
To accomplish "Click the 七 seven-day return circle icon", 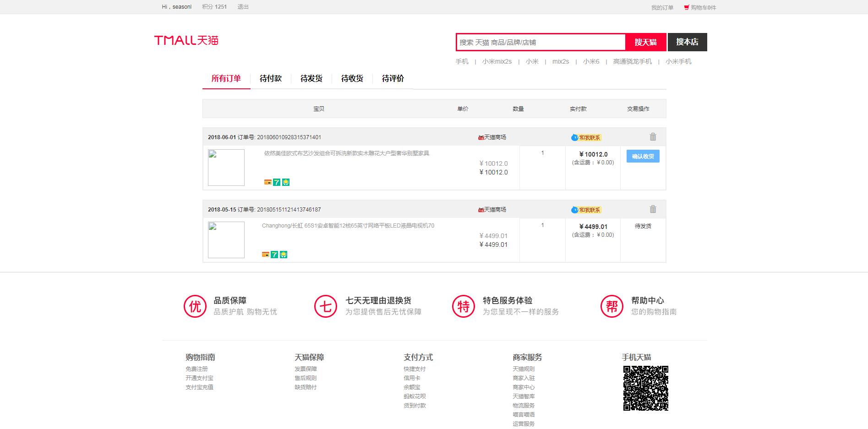I will click(325, 306).
